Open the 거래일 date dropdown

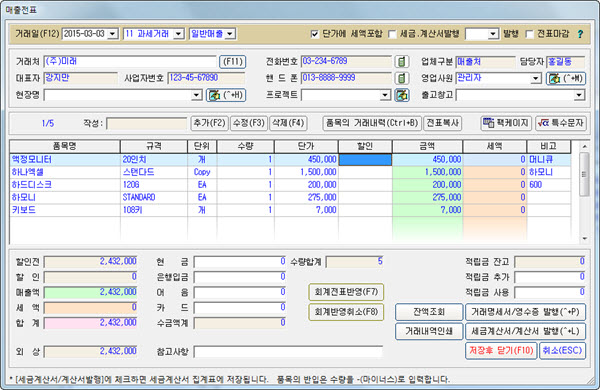(x=112, y=34)
